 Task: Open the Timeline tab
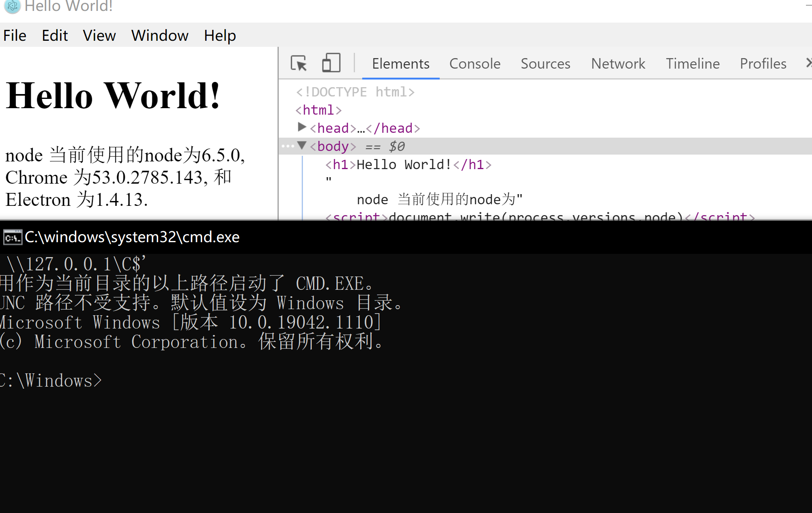693,63
